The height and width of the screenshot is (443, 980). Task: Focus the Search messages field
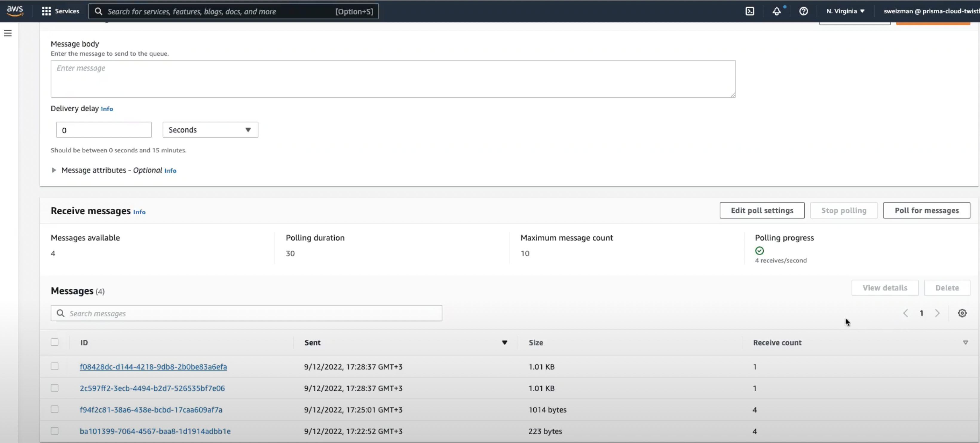(x=246, y=313)
